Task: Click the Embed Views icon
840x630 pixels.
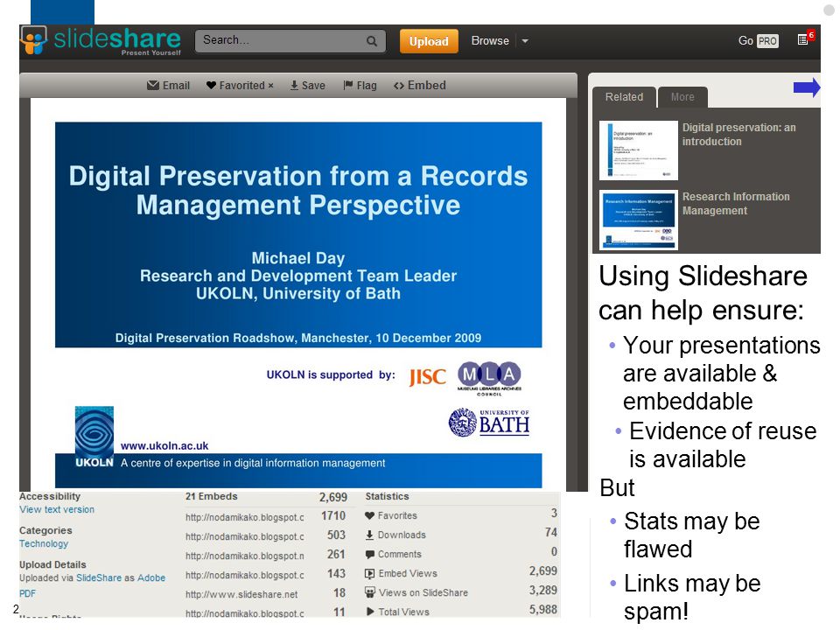Action: point(369,574)
